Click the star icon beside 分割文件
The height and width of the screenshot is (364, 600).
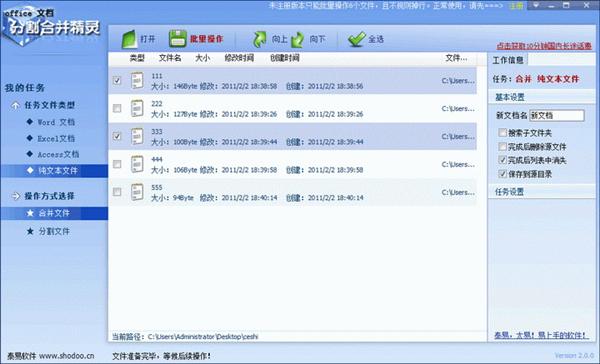pos(30,231)
